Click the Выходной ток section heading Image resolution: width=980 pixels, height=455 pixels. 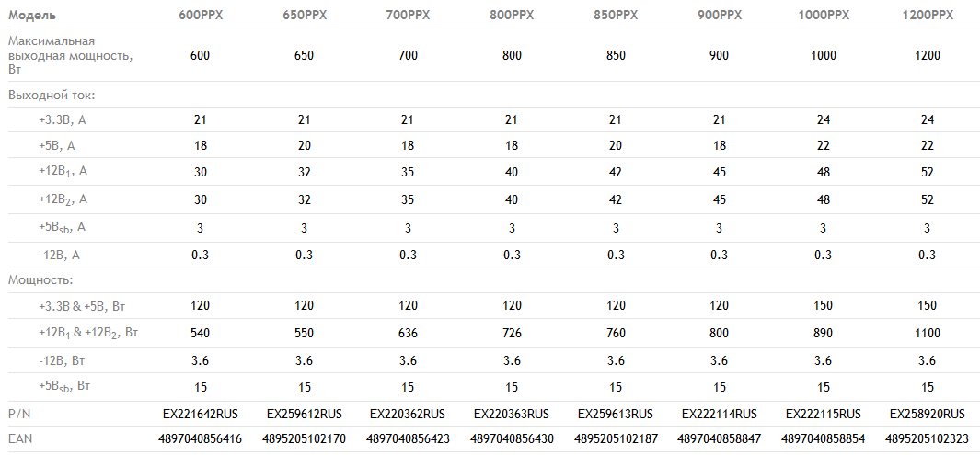click(x=52, y=95)
